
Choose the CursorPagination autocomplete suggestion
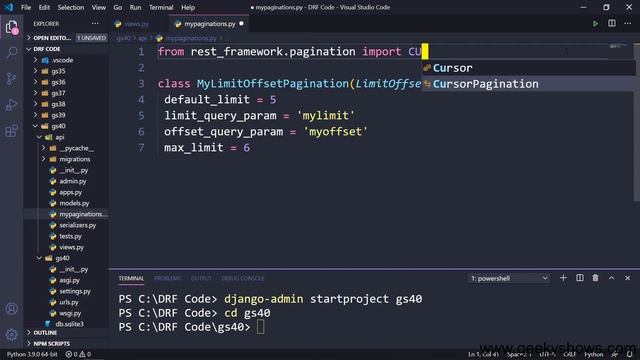point(529,84)
